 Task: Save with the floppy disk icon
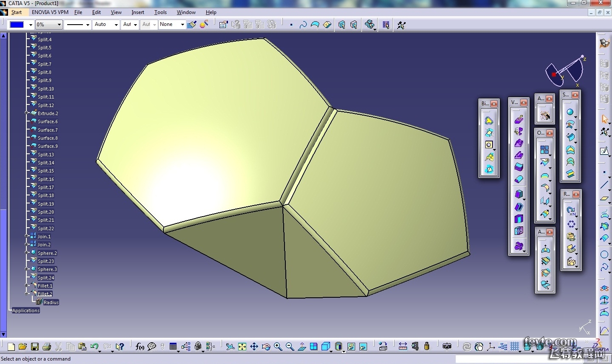[35, 347]
